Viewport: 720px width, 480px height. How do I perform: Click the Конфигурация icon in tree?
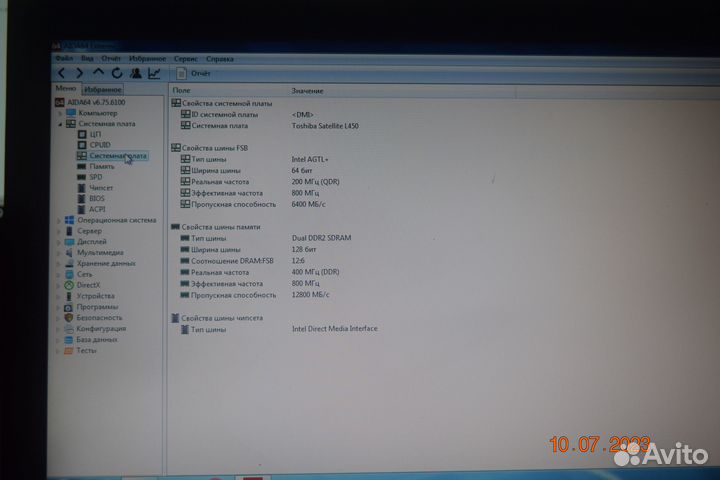tap(69, 328)
